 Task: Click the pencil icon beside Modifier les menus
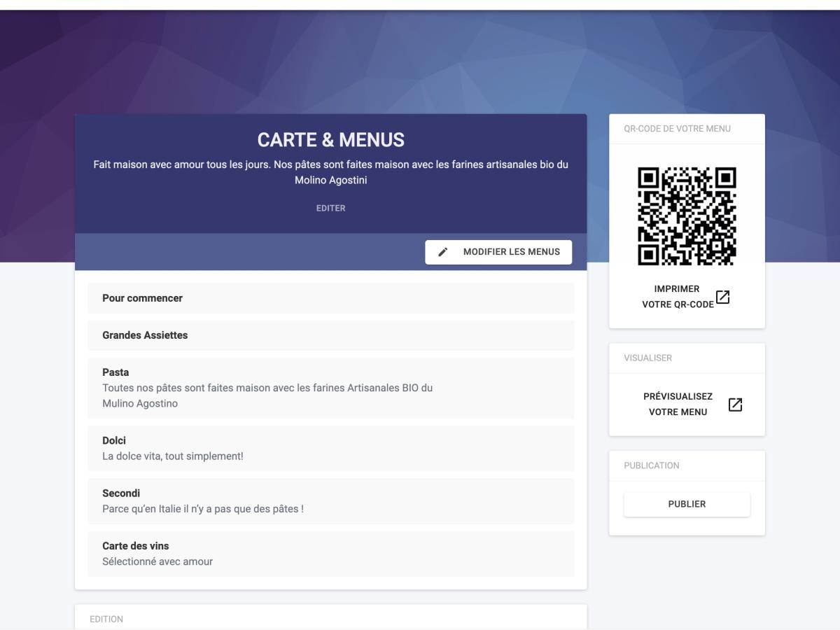click(x=442, y=252)
